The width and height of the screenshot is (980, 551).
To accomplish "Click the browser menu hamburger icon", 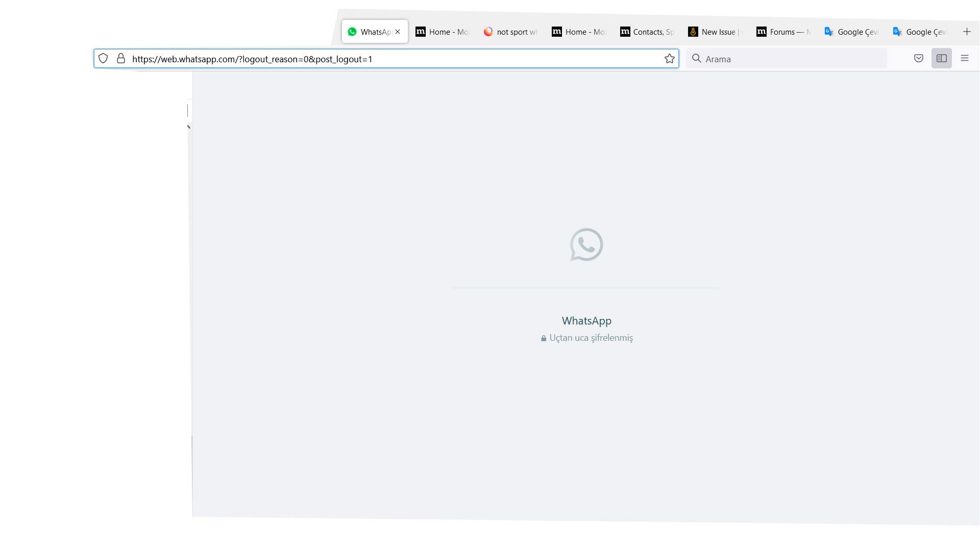I will coord(965,59).
